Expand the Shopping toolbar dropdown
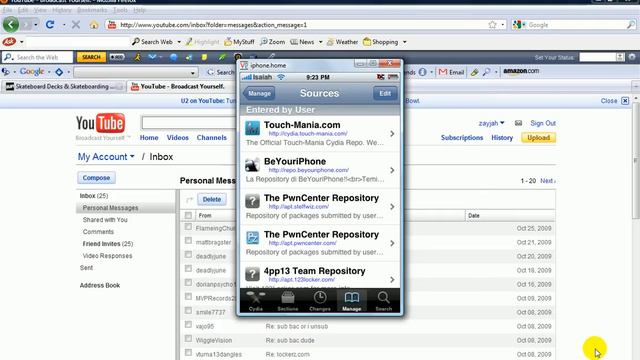 (404, 42)
